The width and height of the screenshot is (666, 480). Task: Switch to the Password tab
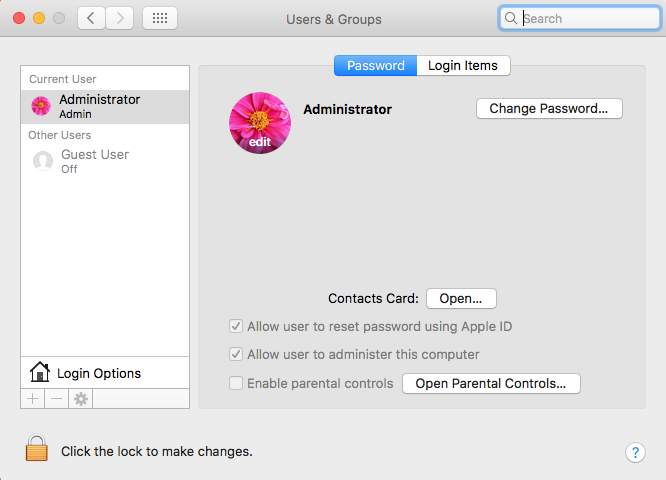click(x=375, y=66)
